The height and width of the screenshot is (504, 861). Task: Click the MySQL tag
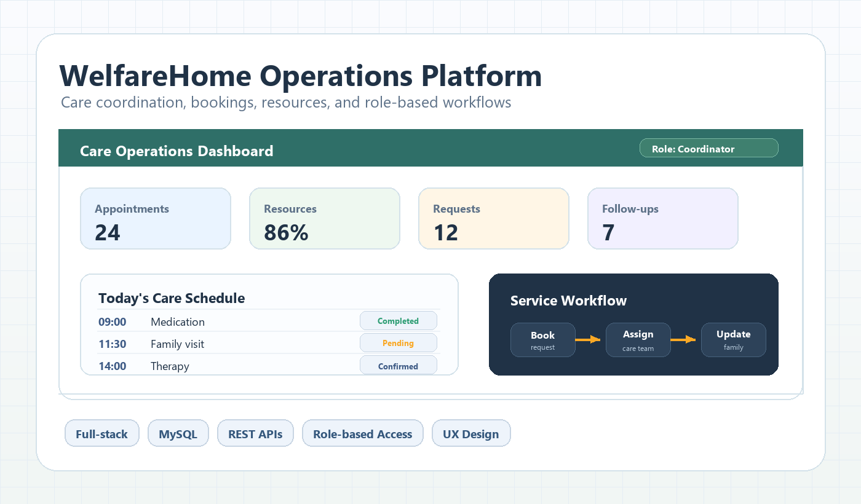click(x=178, y=433)
